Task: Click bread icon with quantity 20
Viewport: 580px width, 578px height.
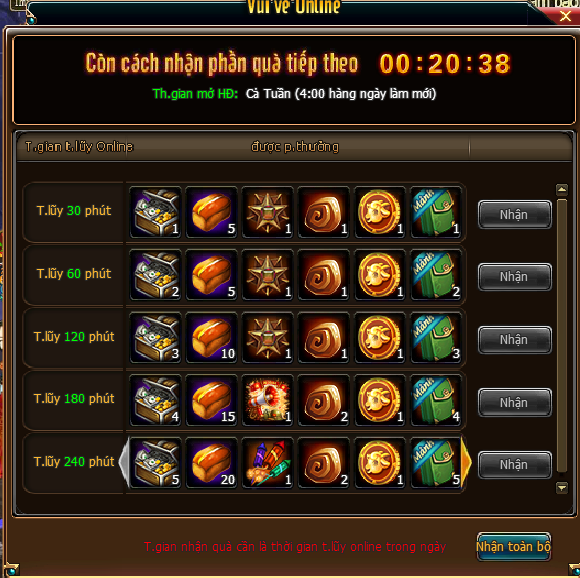Action: click(x=212, y=463)
